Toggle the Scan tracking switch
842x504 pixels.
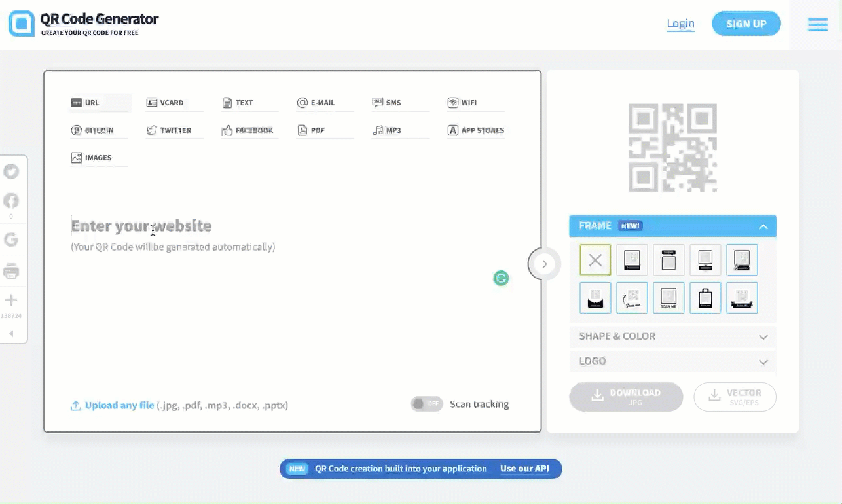coord(427,404)
